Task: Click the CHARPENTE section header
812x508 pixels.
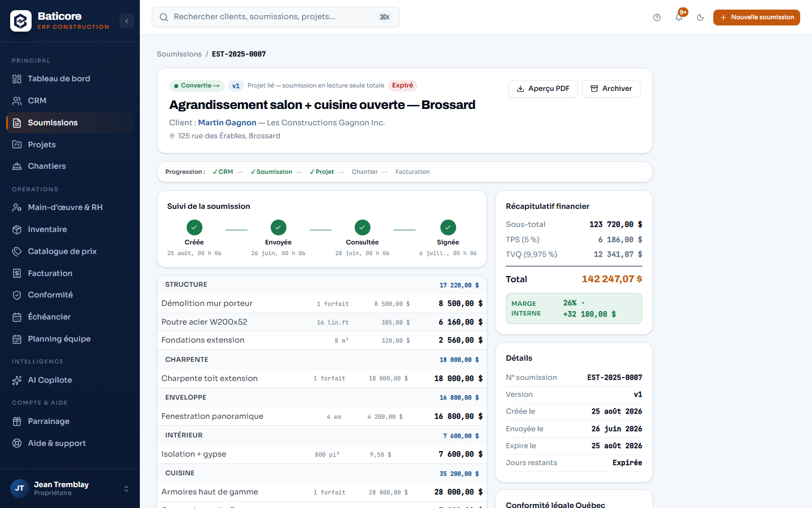Action: [x=322, y=360]
